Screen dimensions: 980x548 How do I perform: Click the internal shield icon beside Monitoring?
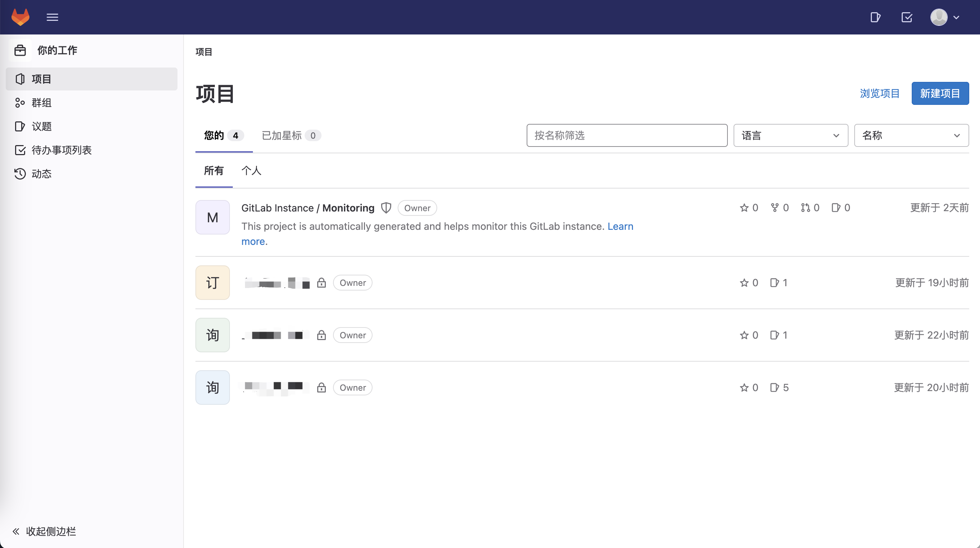[x=386, y=208]
